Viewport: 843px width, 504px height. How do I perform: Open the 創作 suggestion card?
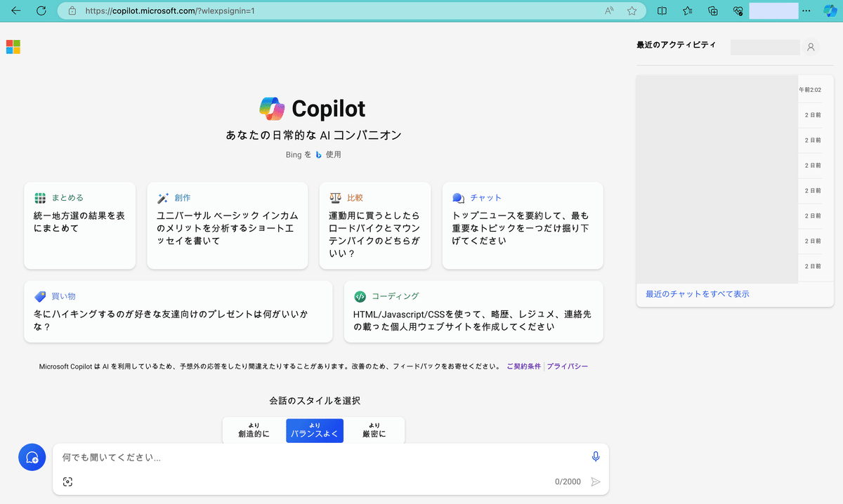pyautogui.click(x=228, y=225)
